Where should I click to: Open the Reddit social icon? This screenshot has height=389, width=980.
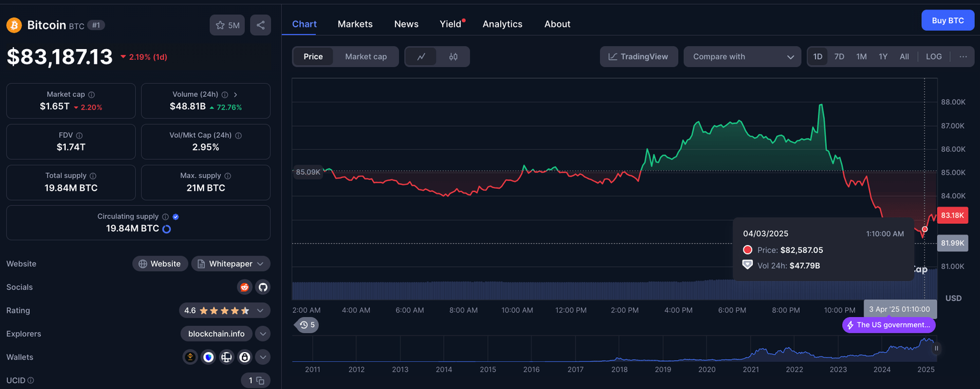coord(244,287)
